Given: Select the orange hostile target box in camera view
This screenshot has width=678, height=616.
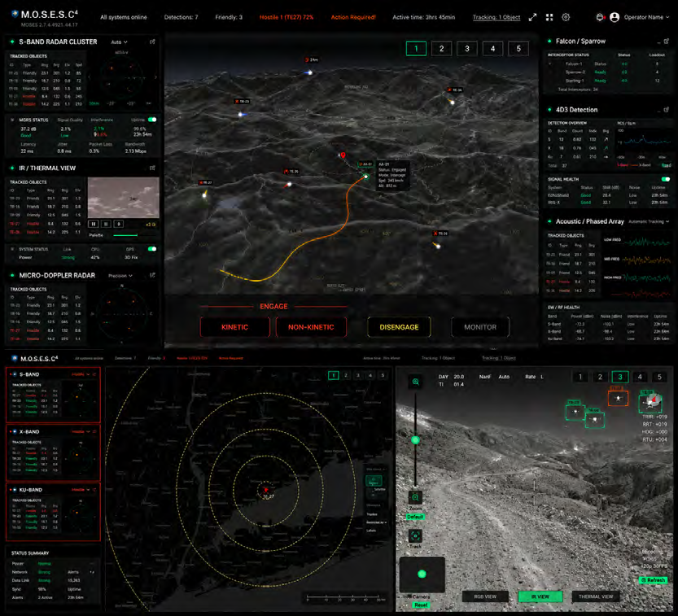Looking at the screenshot, I should coord(618,398).
